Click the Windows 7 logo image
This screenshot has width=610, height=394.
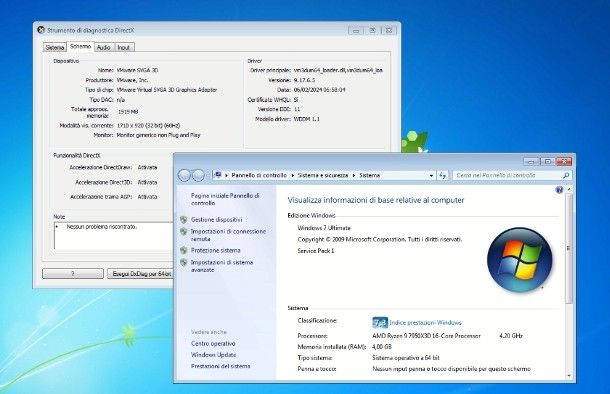pos(519,260)
